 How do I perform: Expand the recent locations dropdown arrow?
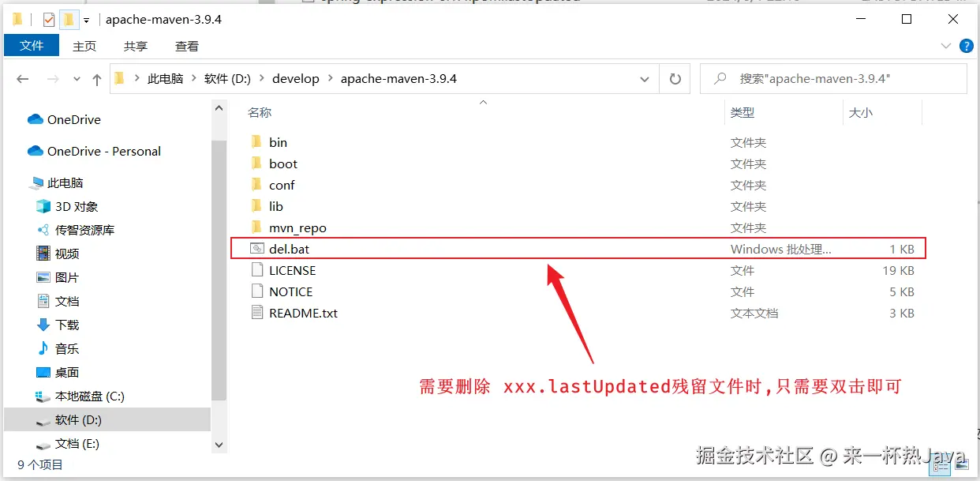tap(77, 79)
